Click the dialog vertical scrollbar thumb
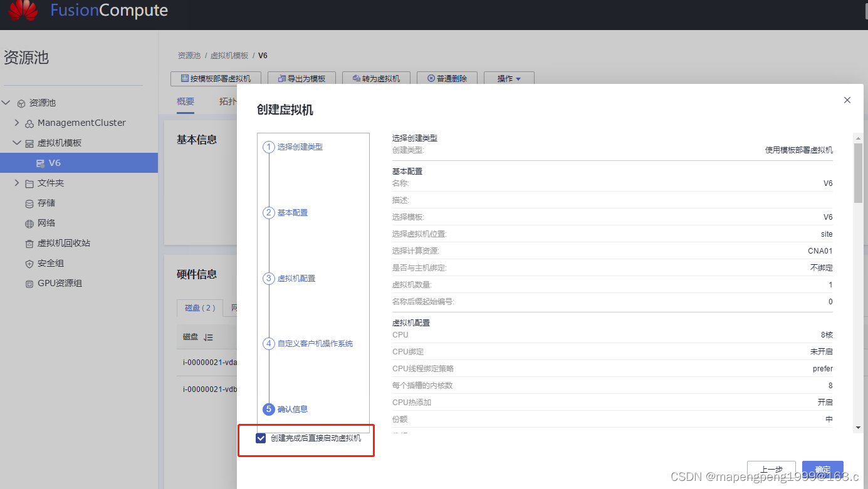Viewport: 868px width, 489px height. click(858, 173)
